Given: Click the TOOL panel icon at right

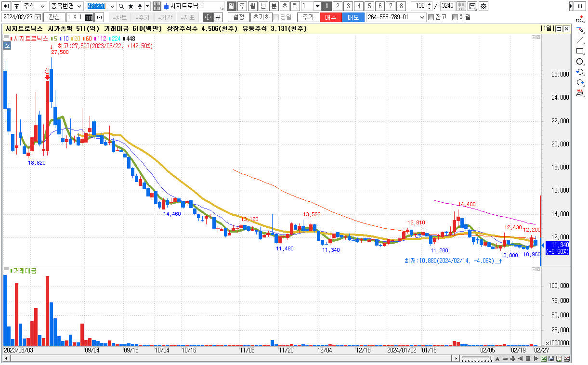Looking at the screenshot, I should [580, 19].
